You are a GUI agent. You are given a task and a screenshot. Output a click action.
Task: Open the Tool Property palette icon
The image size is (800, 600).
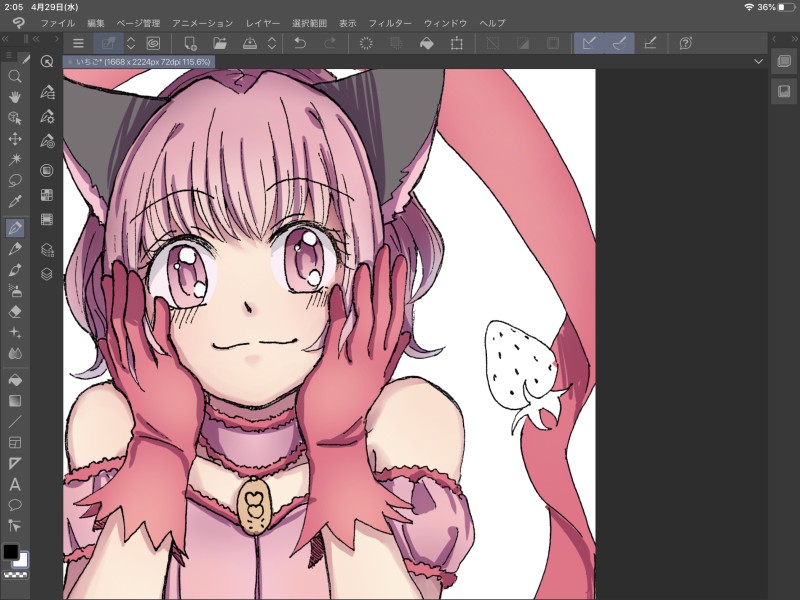click(47, 116)
